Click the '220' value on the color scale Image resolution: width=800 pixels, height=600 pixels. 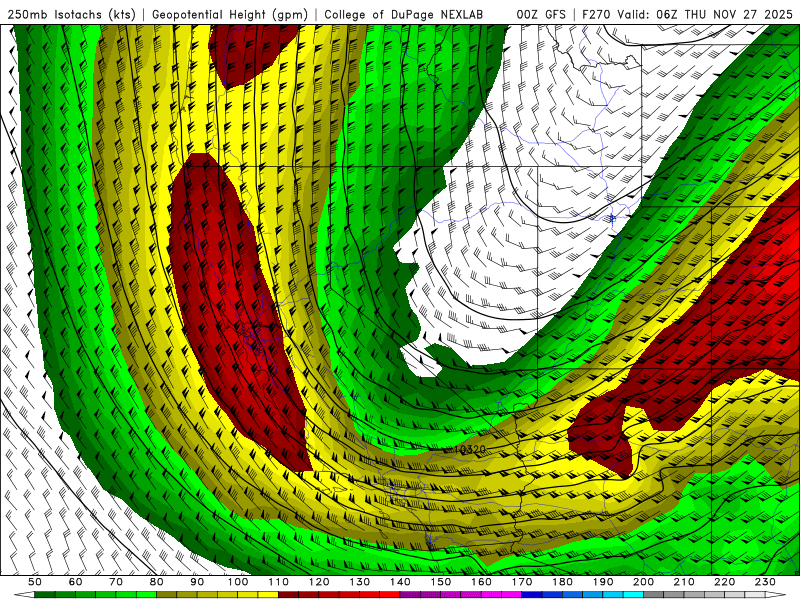click(725, 581)
